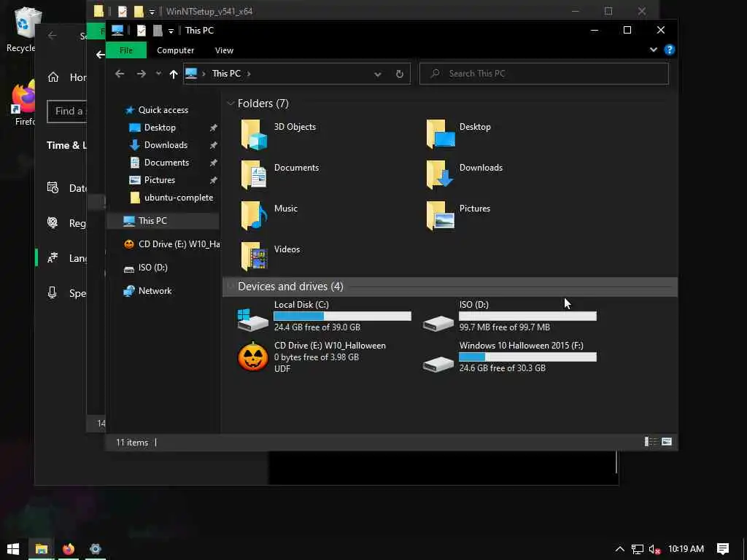Click the taskbar clock showing 10:19 AM
Image resolution: width=747 pixels, height=560 pixels.
pyautogui.click(x=686, y=549)
